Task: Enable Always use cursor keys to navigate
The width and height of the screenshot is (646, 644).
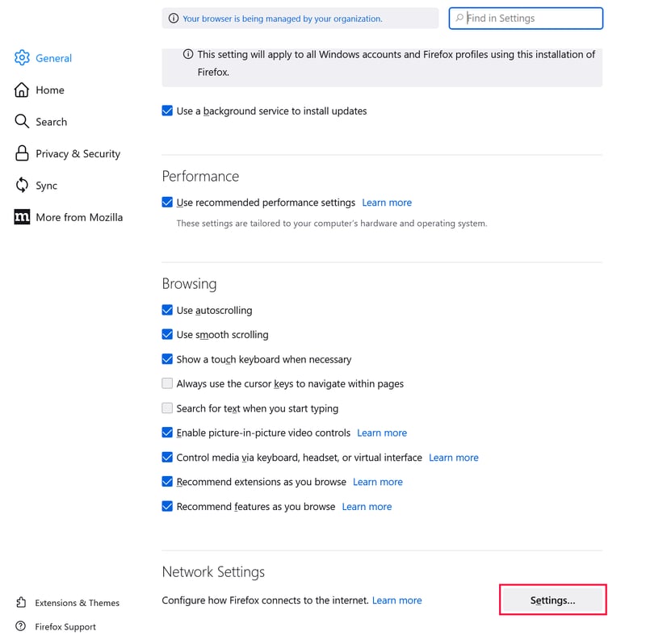Action: click(x=167, y=384)
